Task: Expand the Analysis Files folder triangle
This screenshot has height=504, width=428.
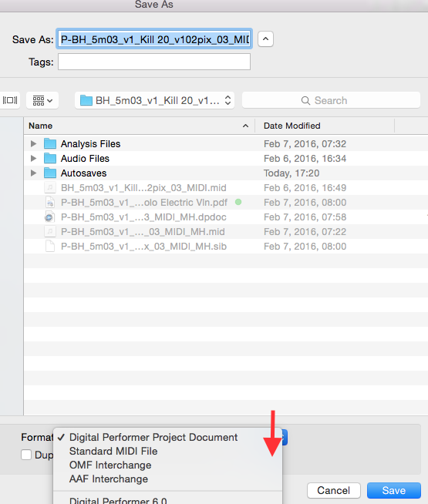Action: pos(33,143)
